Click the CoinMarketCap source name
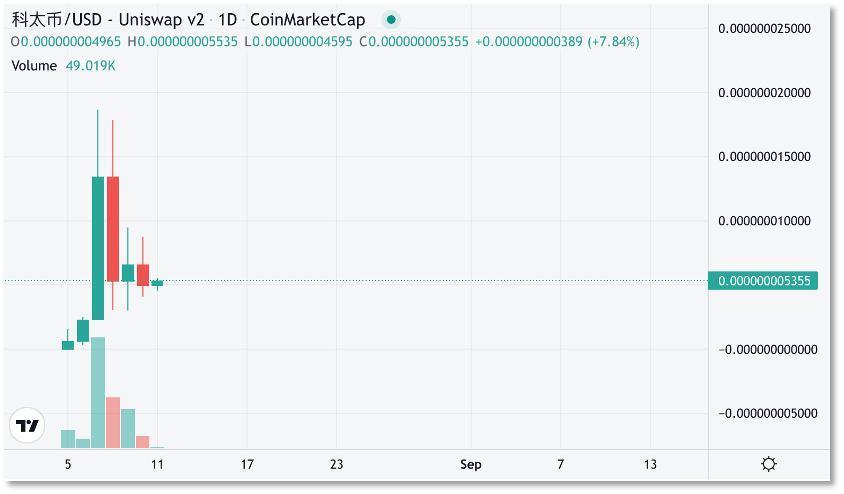 (307, 20)
